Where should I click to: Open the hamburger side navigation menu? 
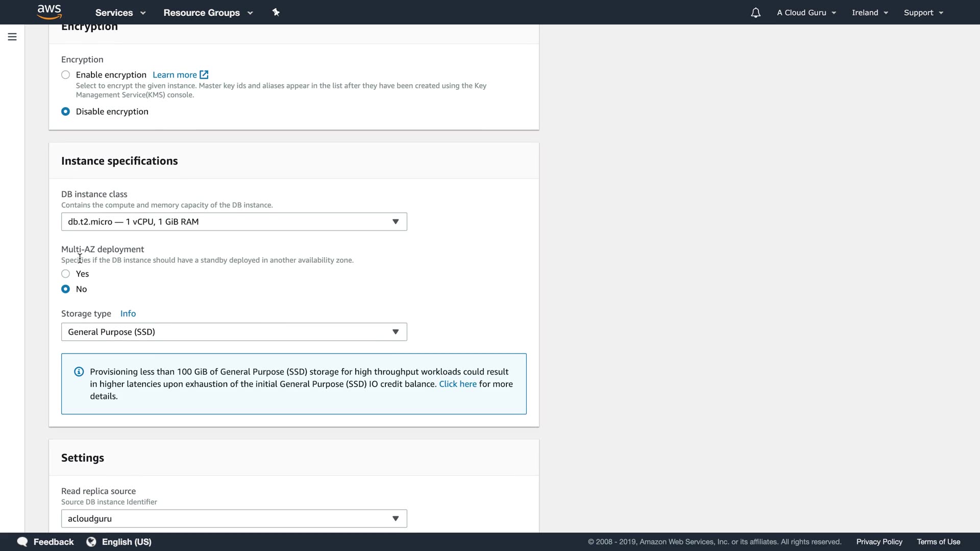pyautogui.click(x=12, y=37)
